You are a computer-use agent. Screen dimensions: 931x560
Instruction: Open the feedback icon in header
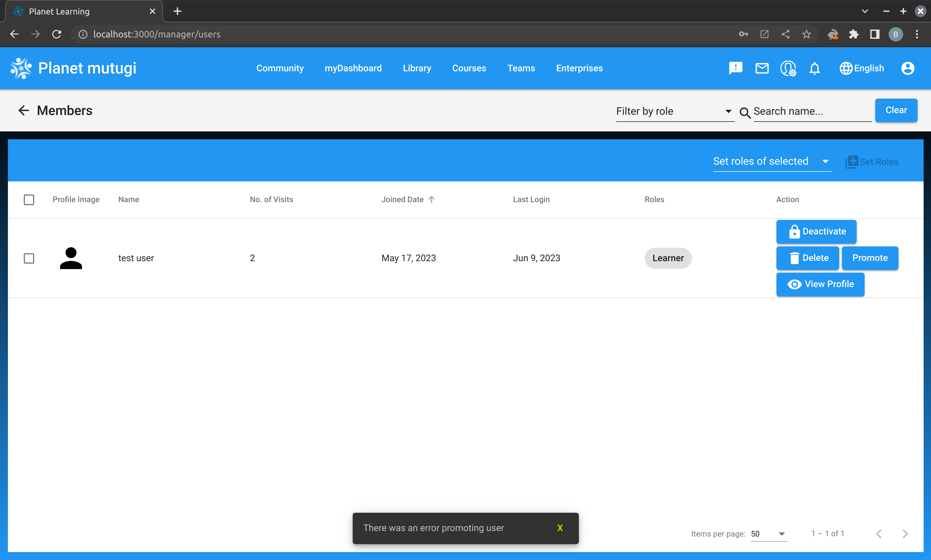[x=735, y=68]
